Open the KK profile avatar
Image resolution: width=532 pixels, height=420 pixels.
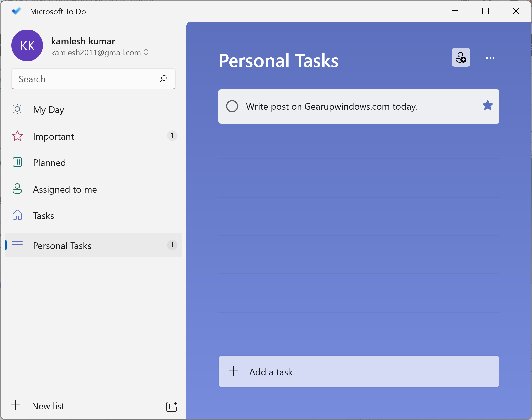[27, 45]
